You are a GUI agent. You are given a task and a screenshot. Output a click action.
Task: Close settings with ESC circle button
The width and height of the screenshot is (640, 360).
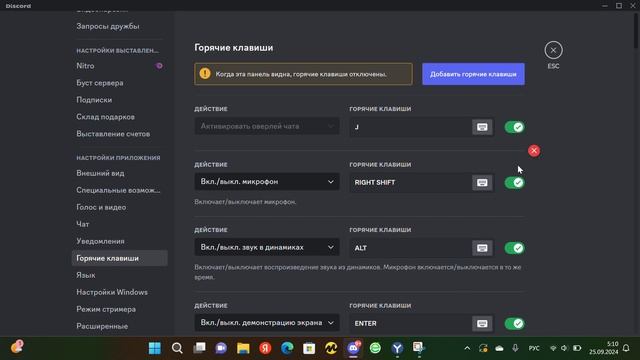[x=553, y=50]
